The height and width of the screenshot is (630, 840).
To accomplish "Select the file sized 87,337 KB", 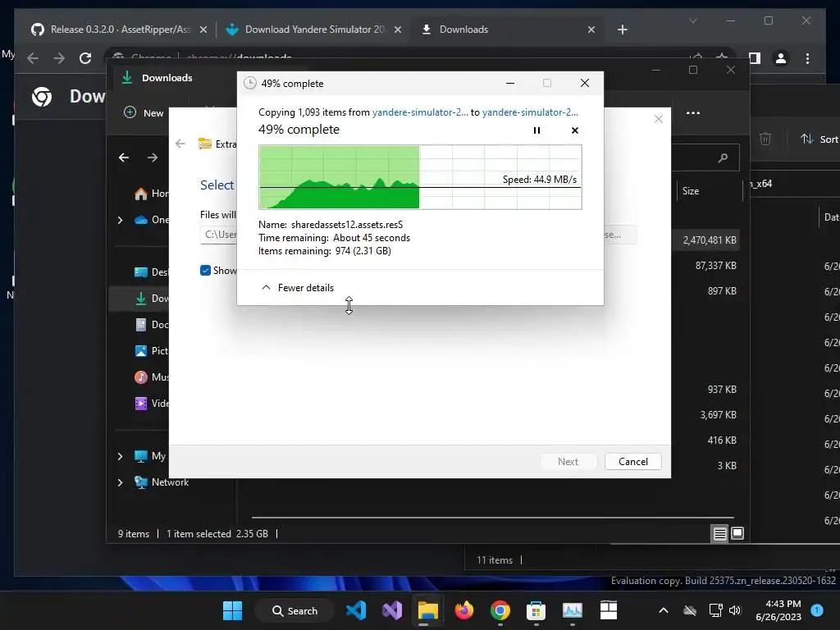I will pyautogui.click(x=715, y=265).
